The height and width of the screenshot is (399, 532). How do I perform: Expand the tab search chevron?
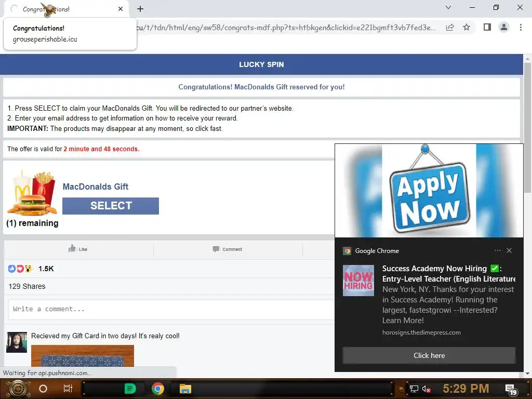[x=448, y=7]
